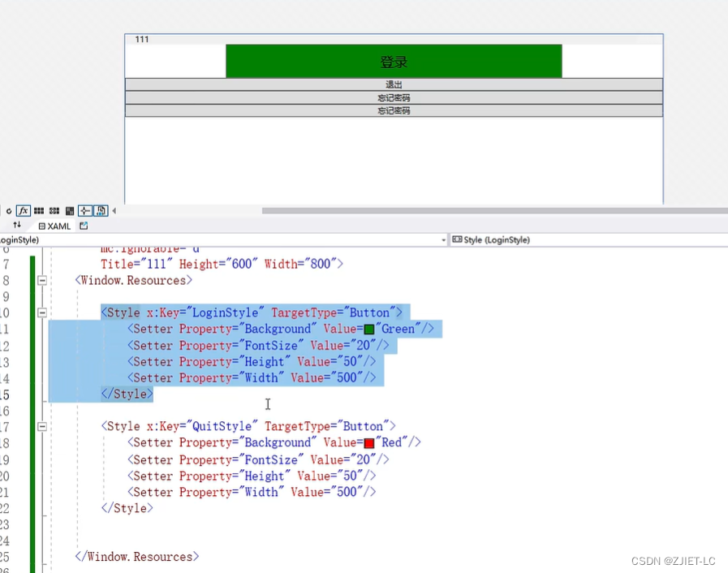Collapse the Window.Resources code region
The image size is (728, 573).
pyautogui.click(x=42, y=280)
